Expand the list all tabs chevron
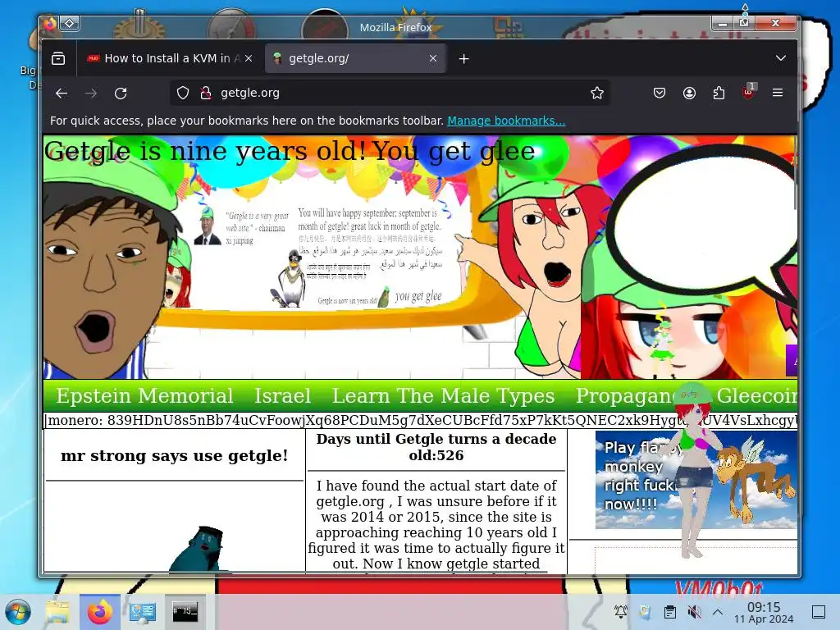 (781, 58)
